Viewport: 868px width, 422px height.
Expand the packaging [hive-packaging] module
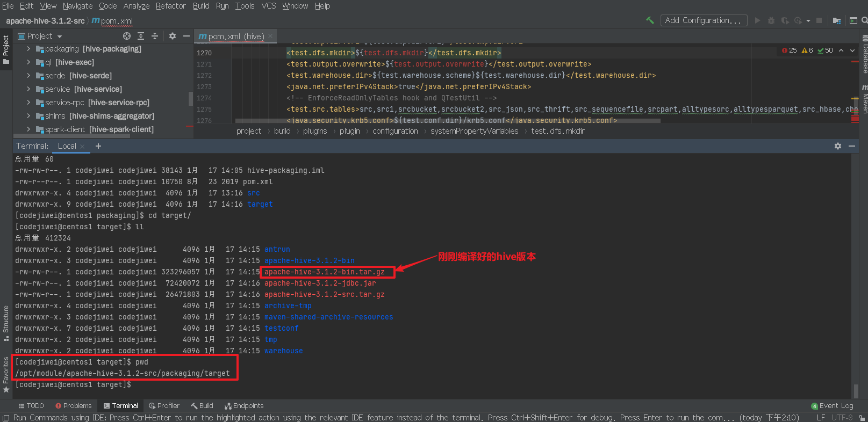coord(28,49)
